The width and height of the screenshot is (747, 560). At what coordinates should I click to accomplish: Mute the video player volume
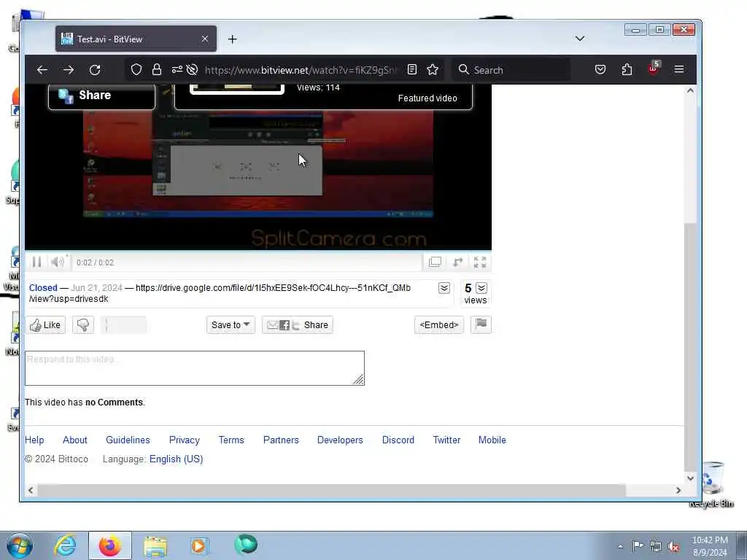[x=57, y=262]
